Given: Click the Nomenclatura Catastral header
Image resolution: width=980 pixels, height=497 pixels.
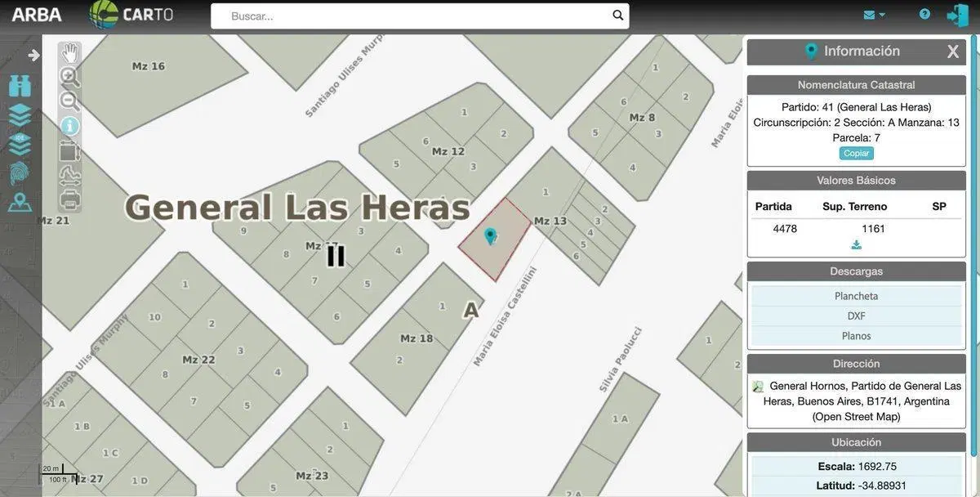Looking at the screenshot, I should click(856, 85).
